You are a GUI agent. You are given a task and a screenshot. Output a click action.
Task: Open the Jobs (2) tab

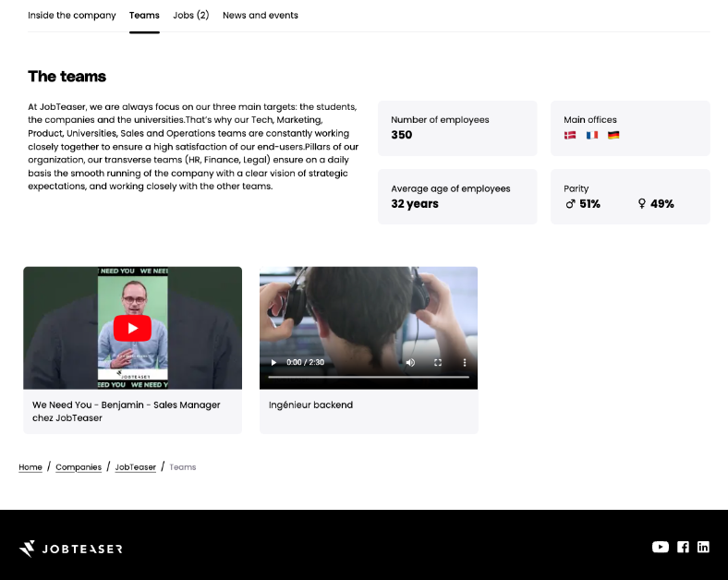coord(191,16)
